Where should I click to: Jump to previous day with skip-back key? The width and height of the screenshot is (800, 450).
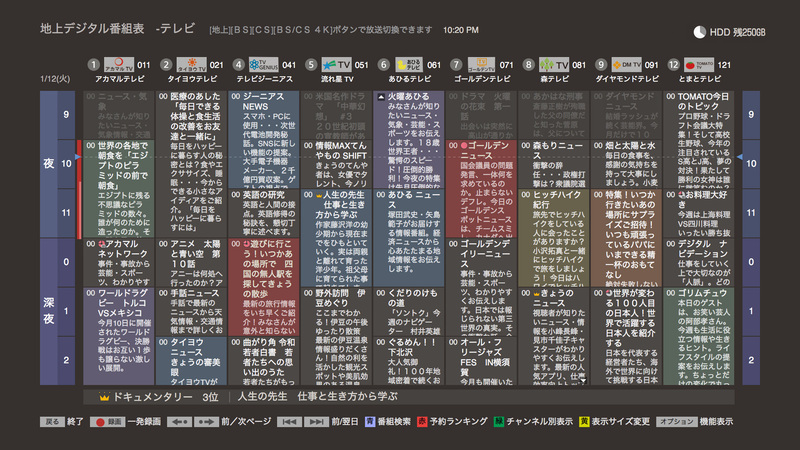coord(289,422)
